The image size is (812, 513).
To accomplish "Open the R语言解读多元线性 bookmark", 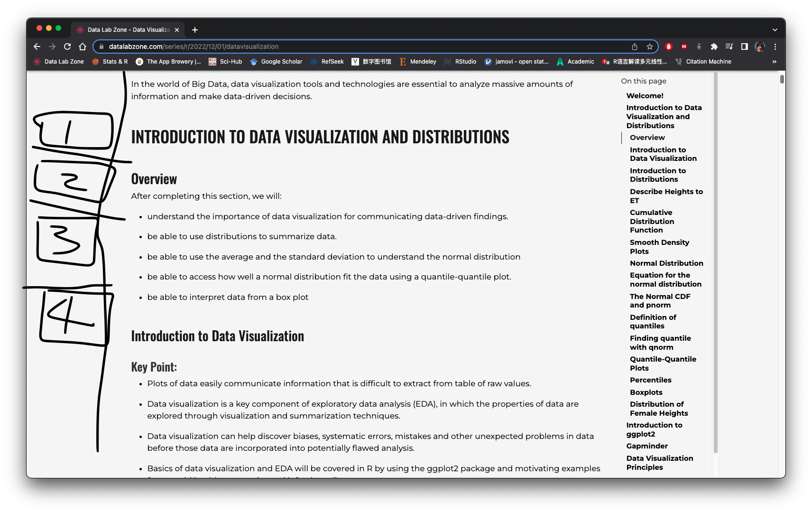I will point(635,62).
